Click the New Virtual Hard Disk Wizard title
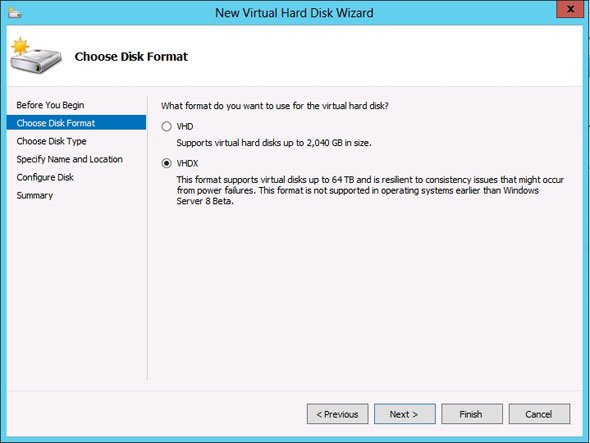 tap(294, 13)
